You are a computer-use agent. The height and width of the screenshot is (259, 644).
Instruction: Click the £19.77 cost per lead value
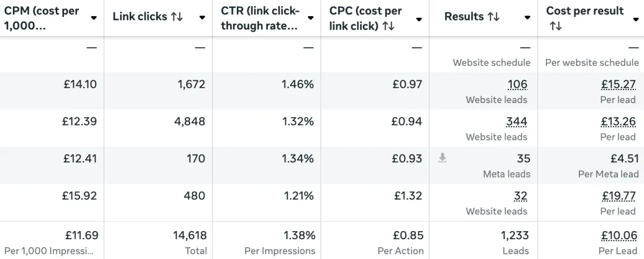point(619,196)
